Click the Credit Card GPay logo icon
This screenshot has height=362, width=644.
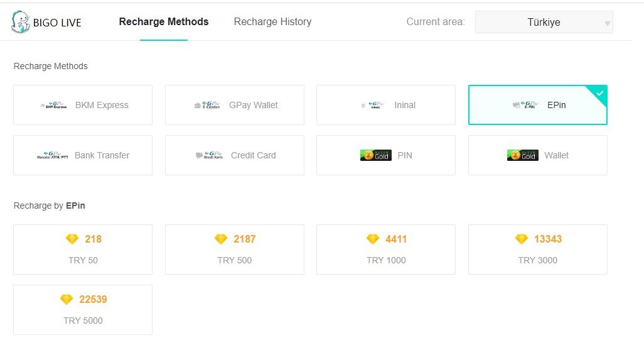tap(210, 155)
